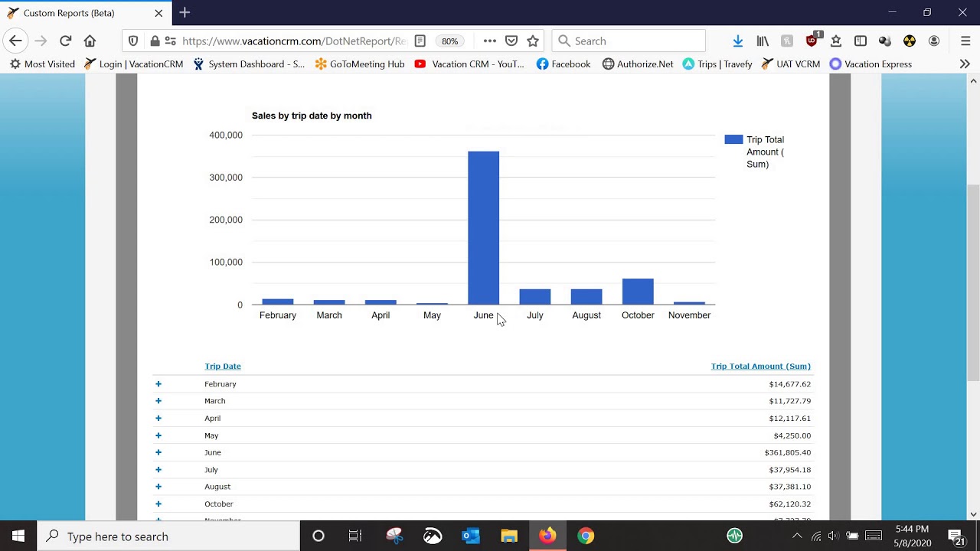
Task: Toggle reader view for this page
Action: pyautogui.click(x=420, y=41)
